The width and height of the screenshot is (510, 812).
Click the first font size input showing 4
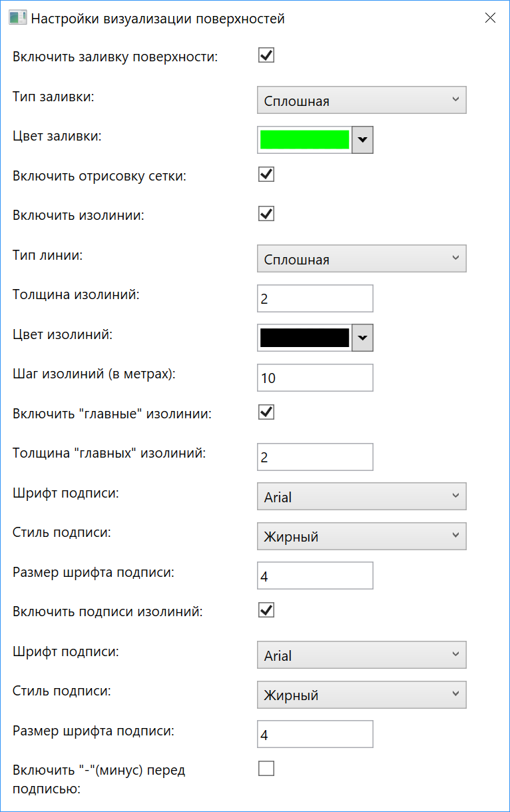tap(314, 575)
